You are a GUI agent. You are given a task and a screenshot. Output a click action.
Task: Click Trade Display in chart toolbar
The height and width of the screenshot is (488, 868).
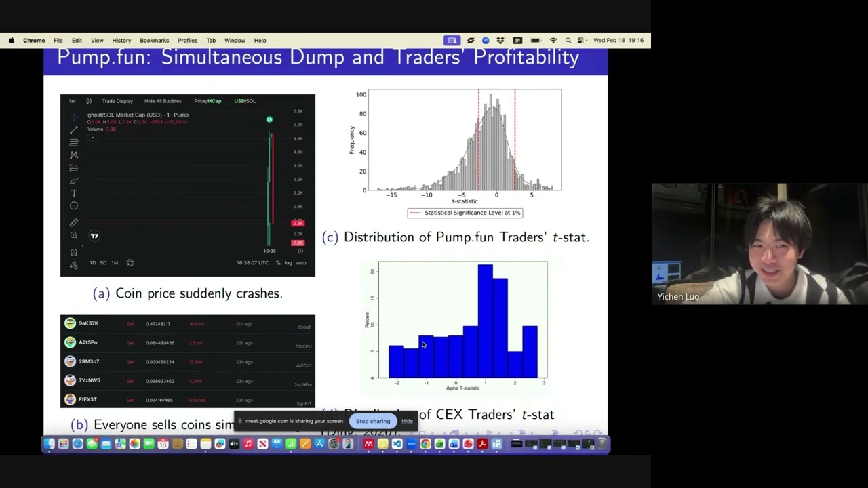click(117, 101)
